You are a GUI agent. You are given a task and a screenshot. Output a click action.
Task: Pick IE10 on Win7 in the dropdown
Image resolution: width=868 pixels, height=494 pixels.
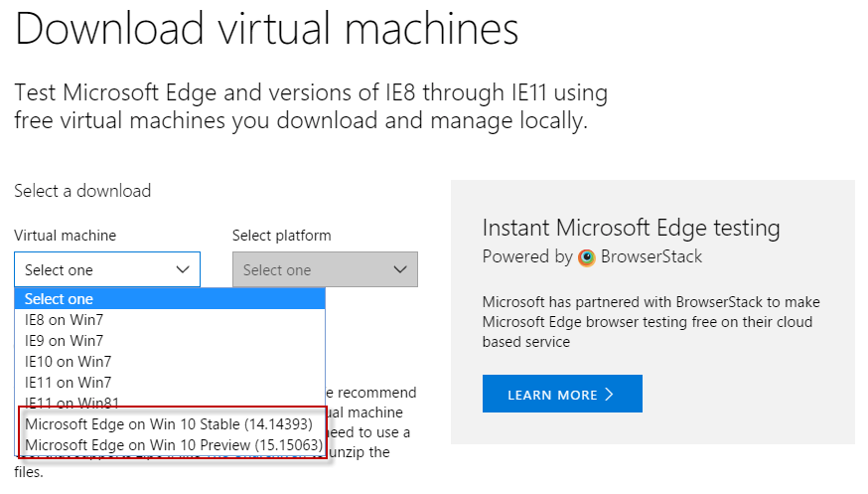[68, 362]
